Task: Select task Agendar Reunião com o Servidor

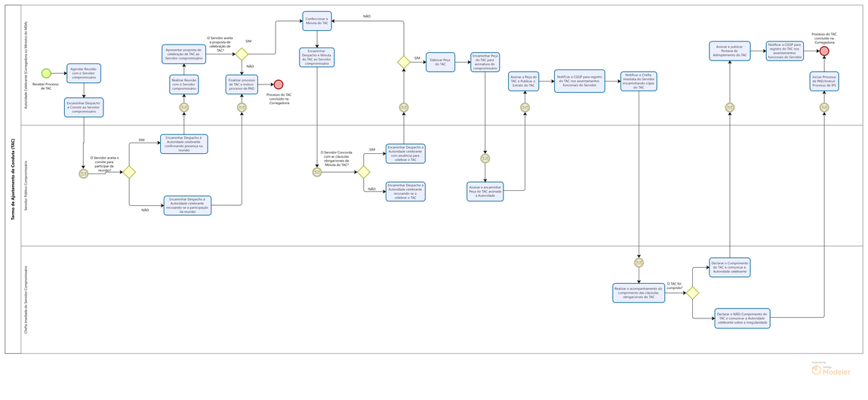Action: [x=84, y=73]
